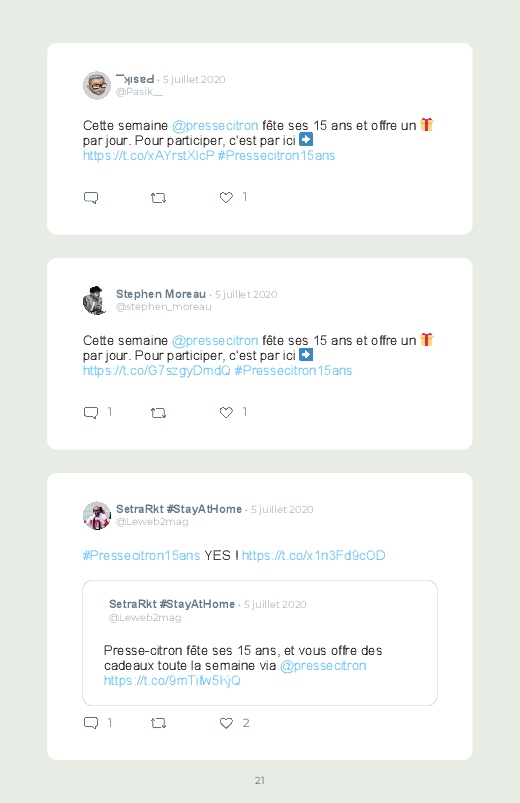Retweet Stephen Moreau's tweet
The image size is (520, 803).
[x=158, y=413]
